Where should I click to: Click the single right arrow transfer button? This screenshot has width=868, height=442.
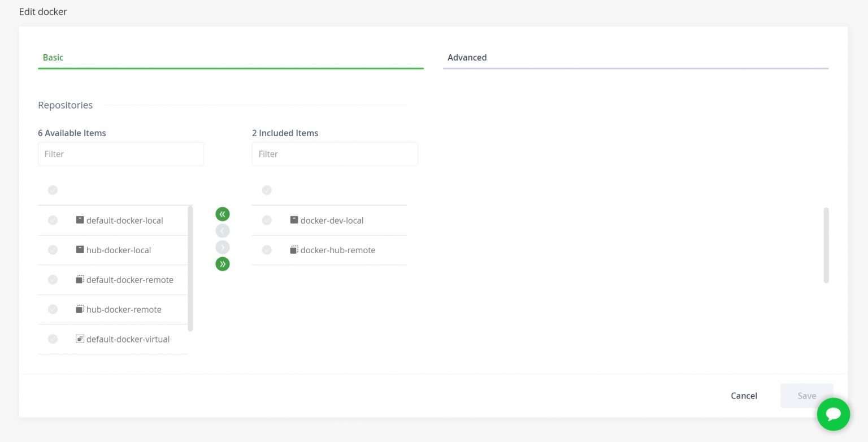pos(222,247)
